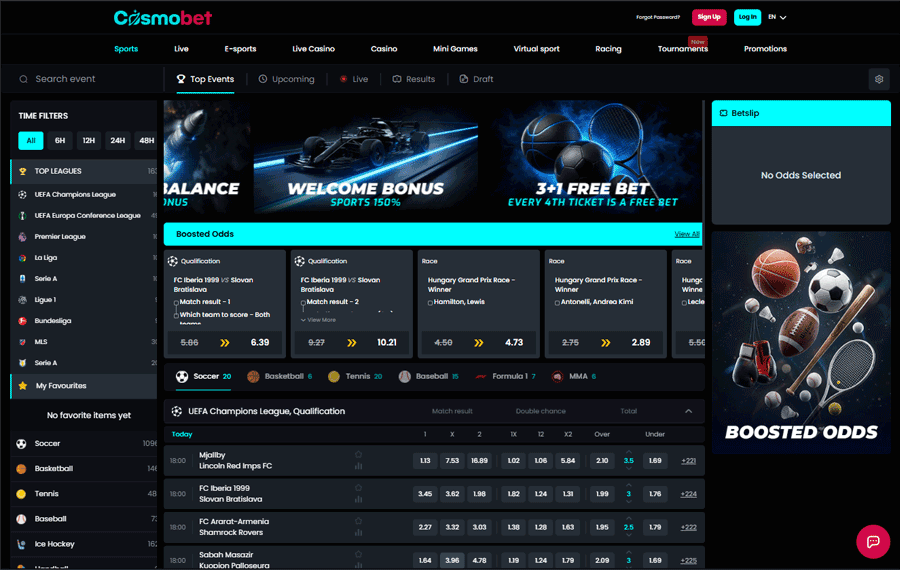The width and height of the screenshot is (900, 570).
Task: Expand View More on boosted odds card
Action: (x=319, y=320)
